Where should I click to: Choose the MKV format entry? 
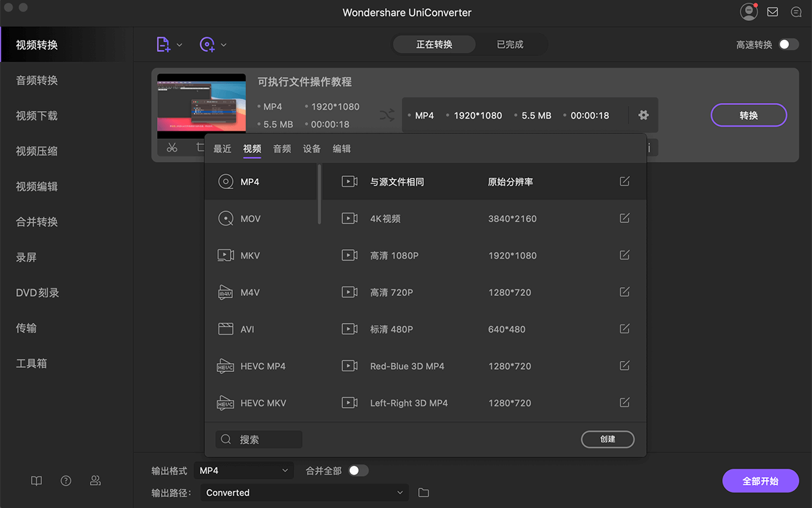(x=261, y=255)
